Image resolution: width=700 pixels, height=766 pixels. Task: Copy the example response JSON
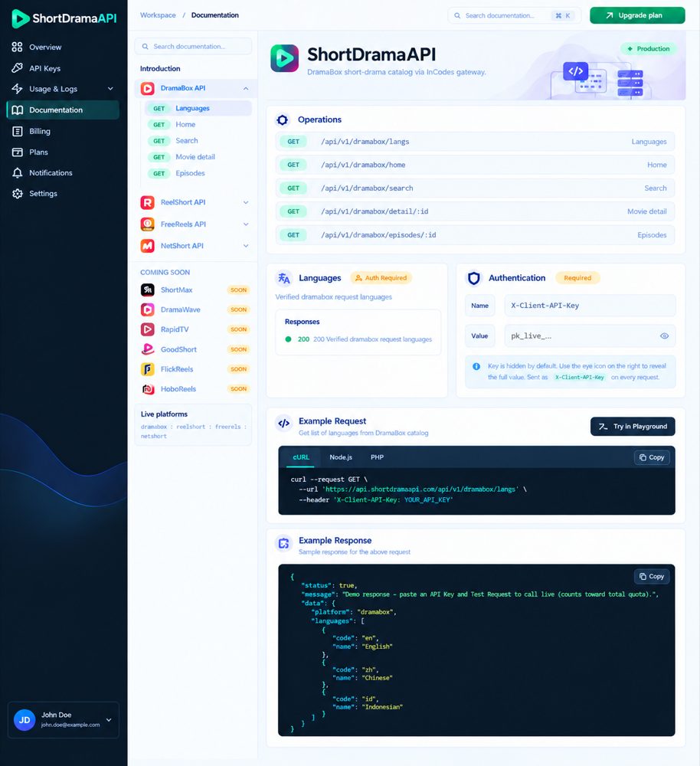pyautogui.click(x=652, y=577)
